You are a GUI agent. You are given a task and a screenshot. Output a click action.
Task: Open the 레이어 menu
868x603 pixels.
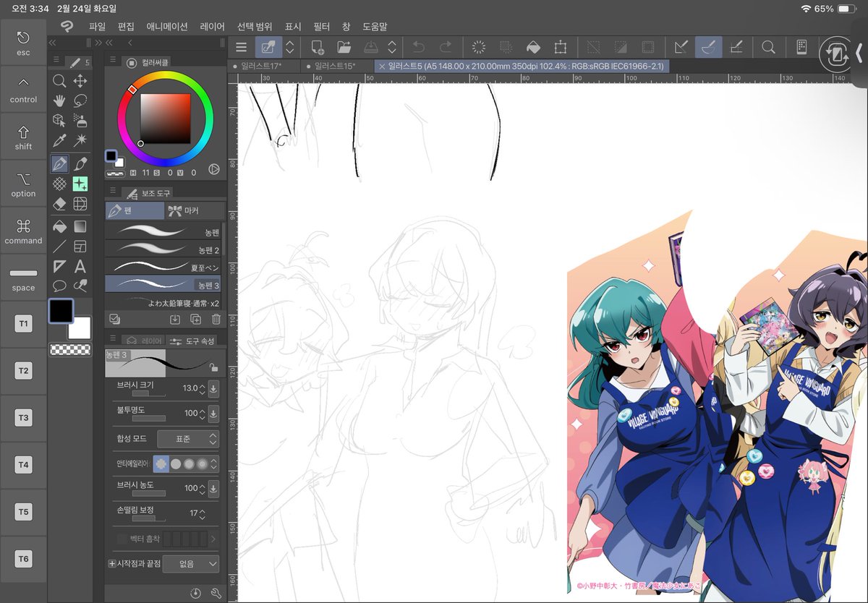212,27
